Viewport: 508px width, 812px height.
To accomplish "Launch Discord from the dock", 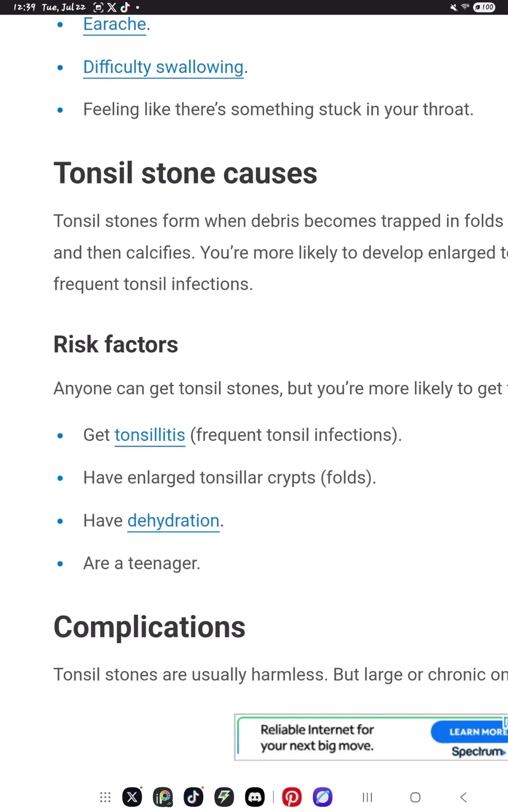I will pos(255,797).
